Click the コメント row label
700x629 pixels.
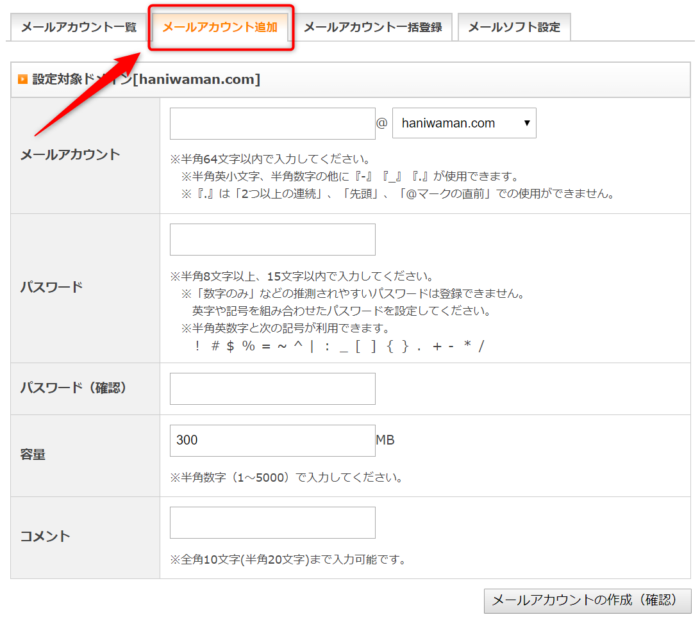tap(45, 537)
